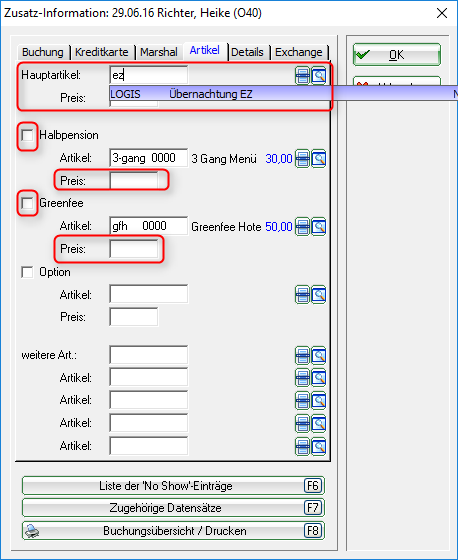458x560 pixels.
Task: Click list icon beside weitere Art. field
Action: tap(302, 355)
